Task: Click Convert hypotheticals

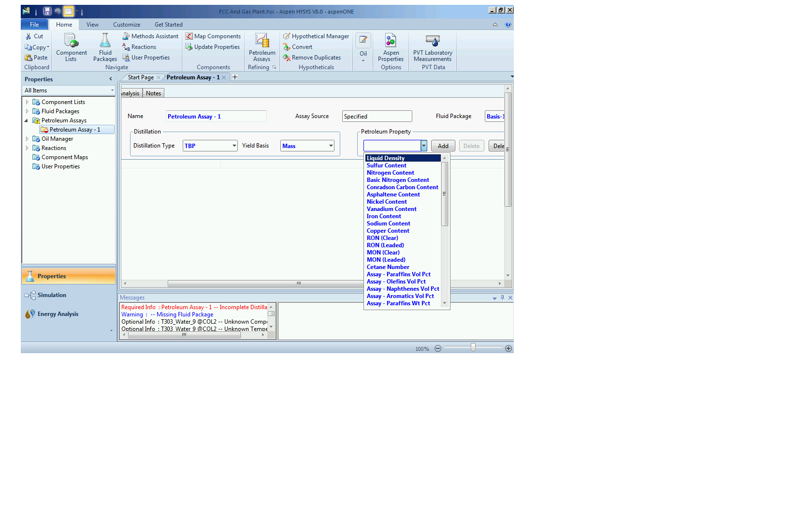Action: coord(298,47)
